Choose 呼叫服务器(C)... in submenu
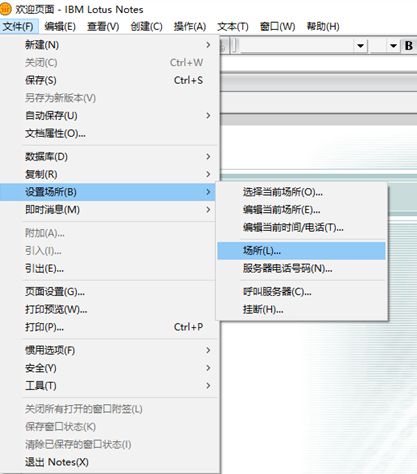The image size is (417, 474). [x=301, y=292]
